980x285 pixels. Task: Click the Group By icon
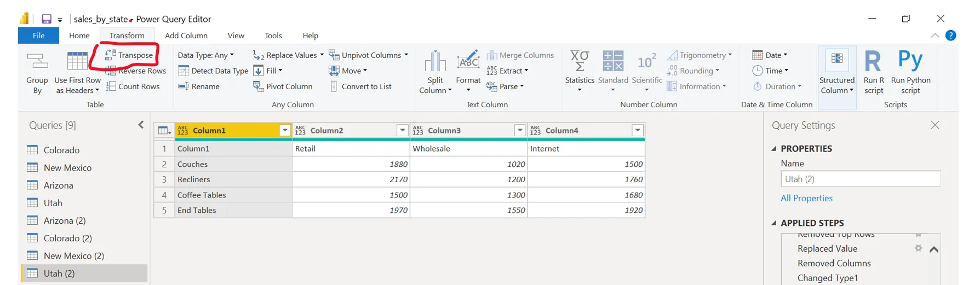(x=37, y=61)
